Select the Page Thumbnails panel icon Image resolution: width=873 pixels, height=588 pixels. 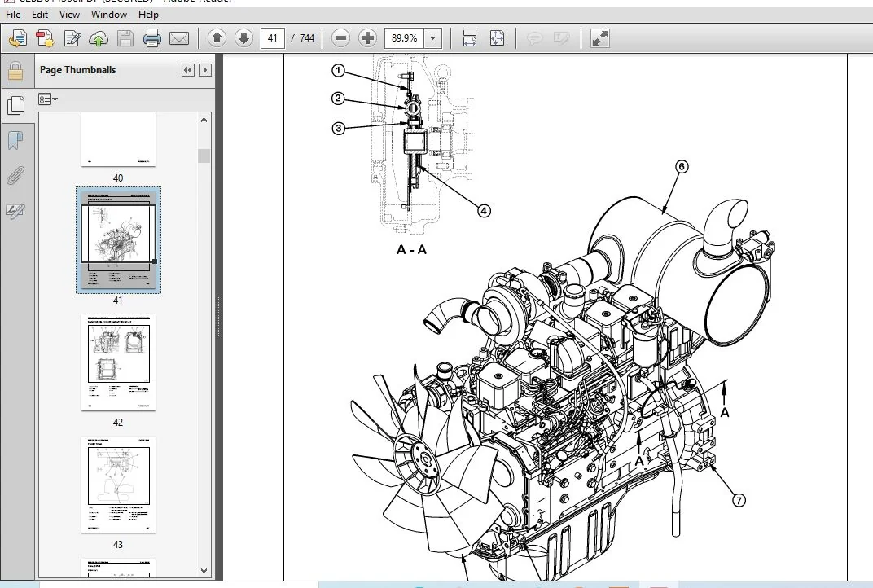(15, 105)
